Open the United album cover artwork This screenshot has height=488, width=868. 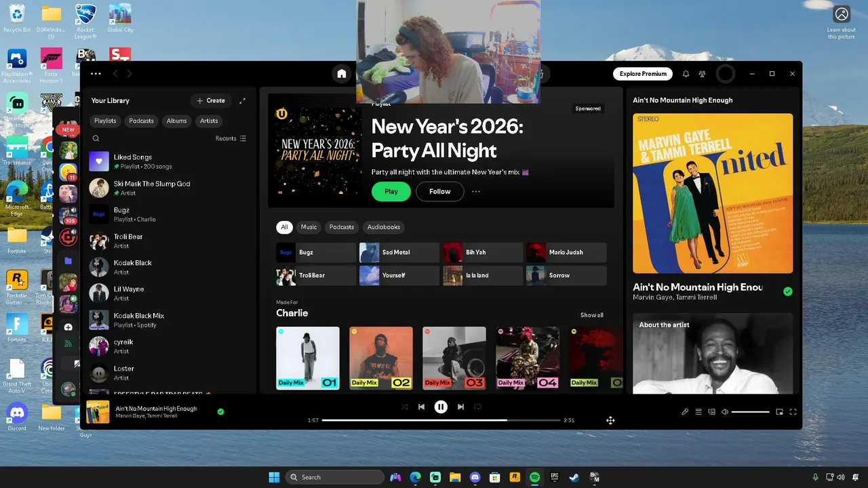(713, 193)
